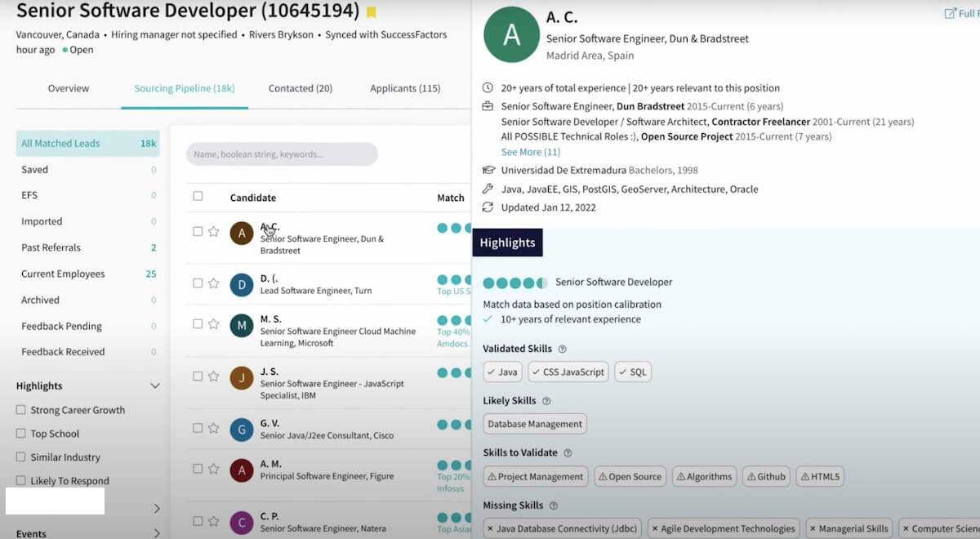Star candidate A. C. as favorite
Screen dimensions: 980x539
tap(214, 232)
